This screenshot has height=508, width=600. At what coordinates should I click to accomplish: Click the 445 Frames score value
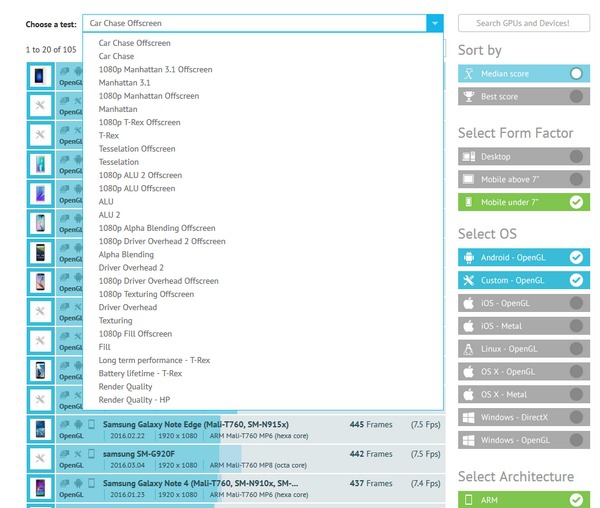coord(371,425)
